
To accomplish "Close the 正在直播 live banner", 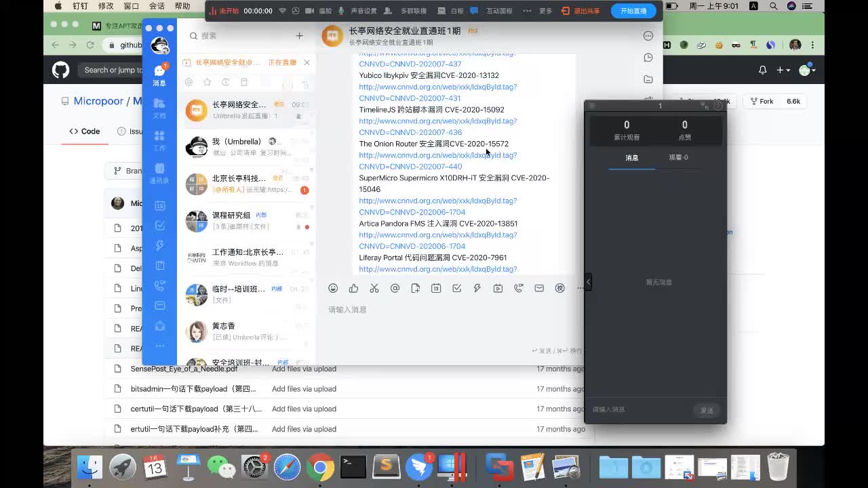I will tap(307, 62).
